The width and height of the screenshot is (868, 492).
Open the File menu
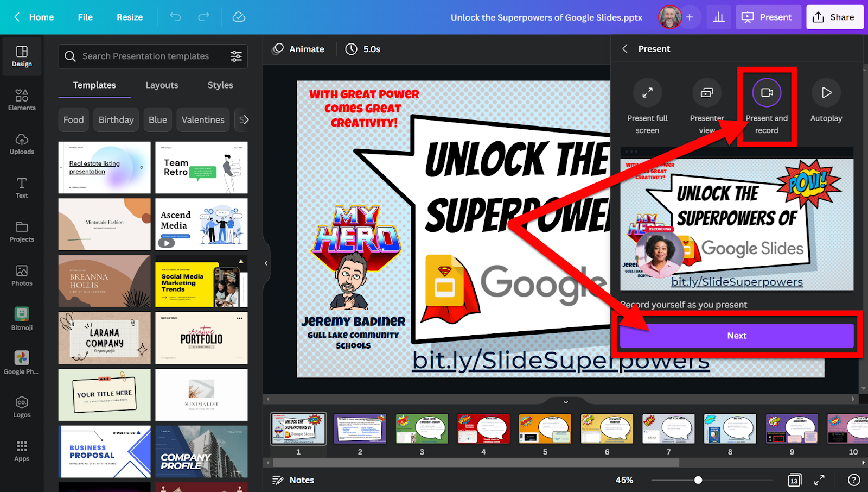(x=85, y=17)
